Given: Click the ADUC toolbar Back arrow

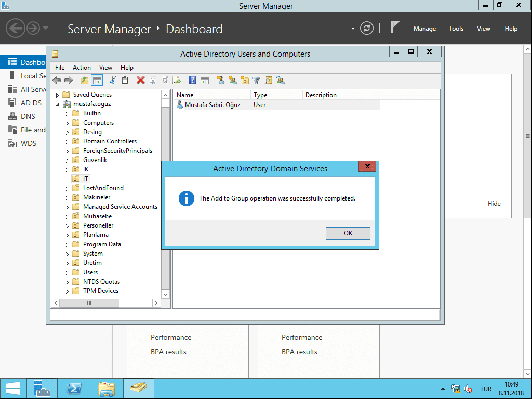Looking at the screenshot, I should click(57, 81).
